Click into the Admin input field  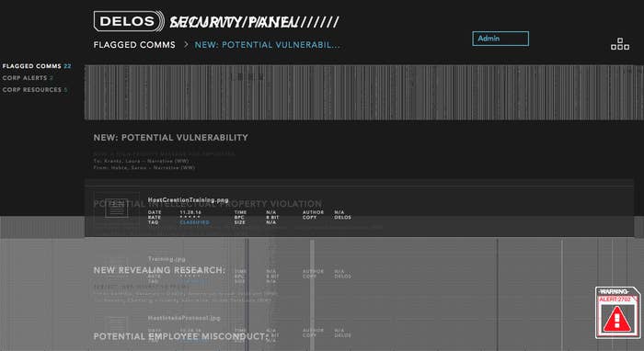(500, 39)
